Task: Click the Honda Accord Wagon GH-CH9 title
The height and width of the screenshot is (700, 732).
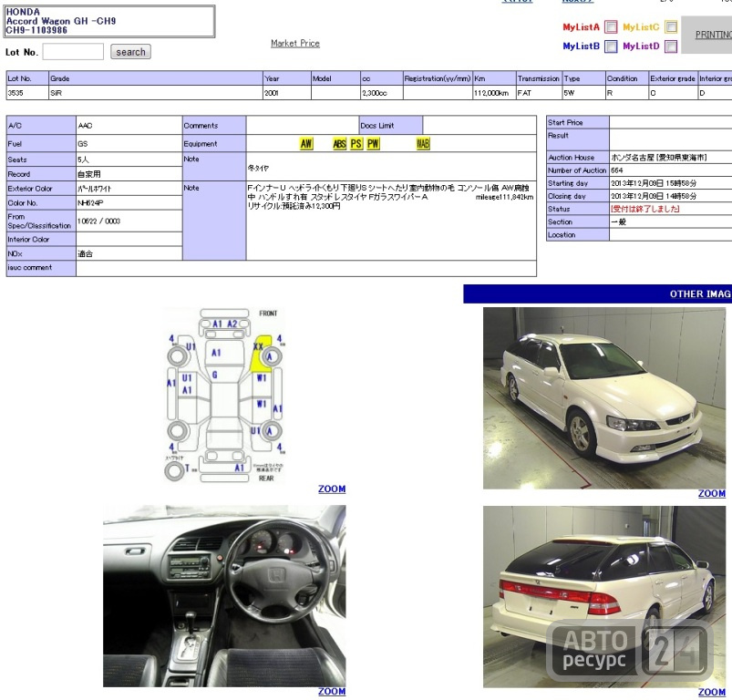Action: click(61, 21)
